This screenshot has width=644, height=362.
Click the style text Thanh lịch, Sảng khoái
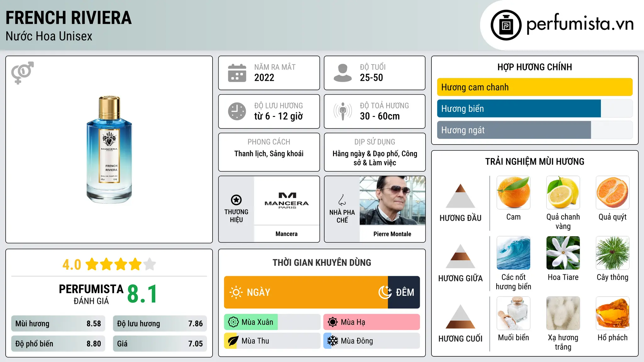(x=269, y=154)
